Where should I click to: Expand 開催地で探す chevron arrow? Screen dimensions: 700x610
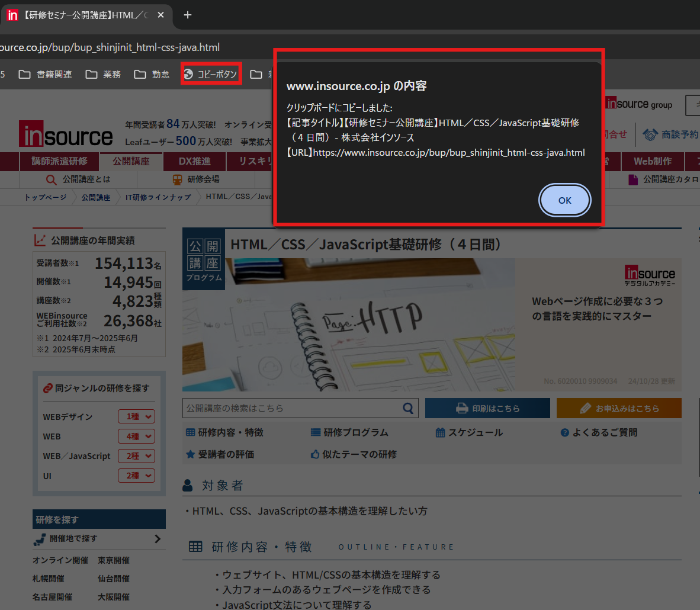(x=158, y=538)
